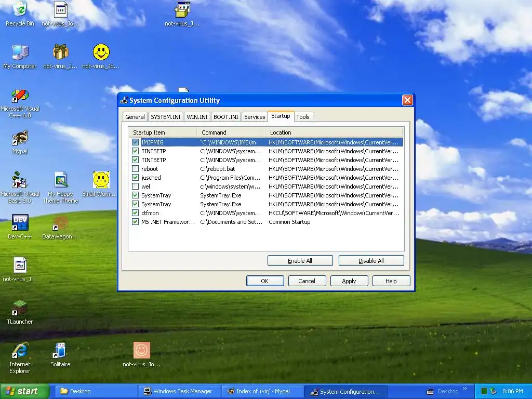Image resolution: width=532 pixels, height=399 pixels.
Task: Open Help in System Configuration Utility
Action: (391, 281)
